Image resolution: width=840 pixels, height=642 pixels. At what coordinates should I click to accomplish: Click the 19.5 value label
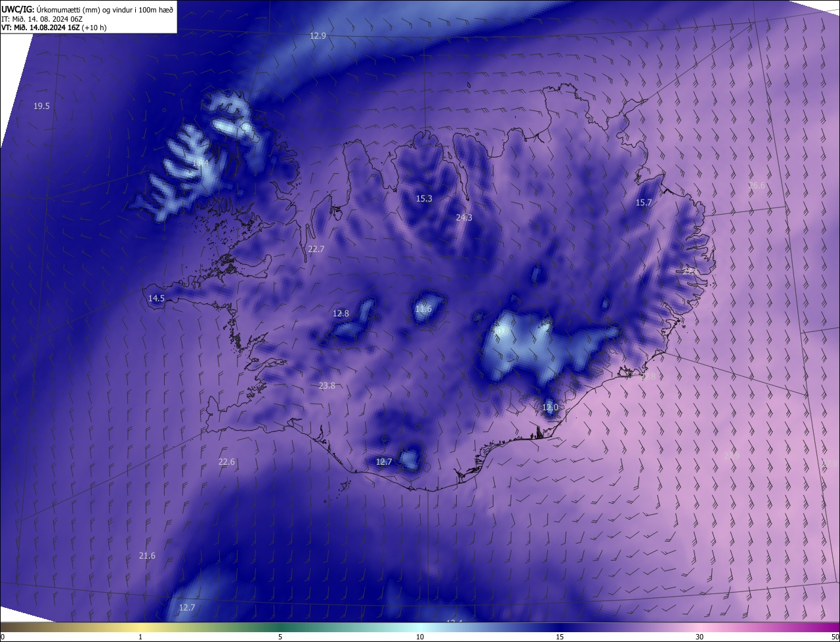[x=41, y=106]
